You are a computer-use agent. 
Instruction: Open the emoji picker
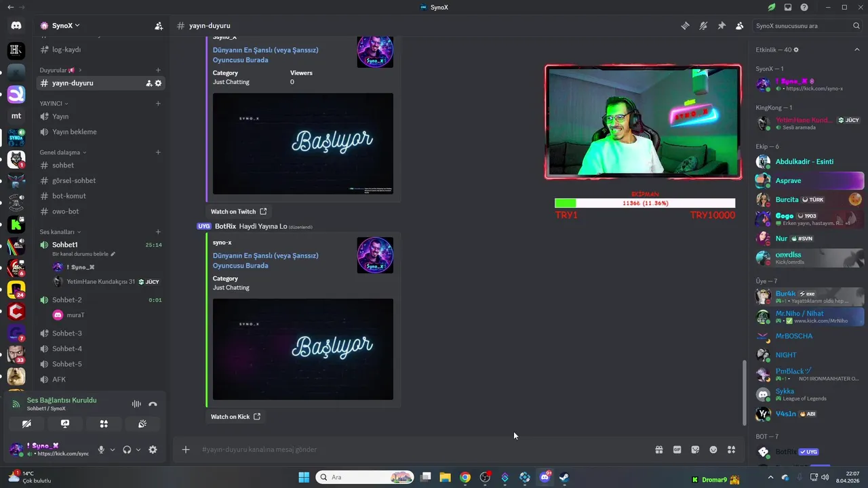pyautogui.click(x=713, y=449)
